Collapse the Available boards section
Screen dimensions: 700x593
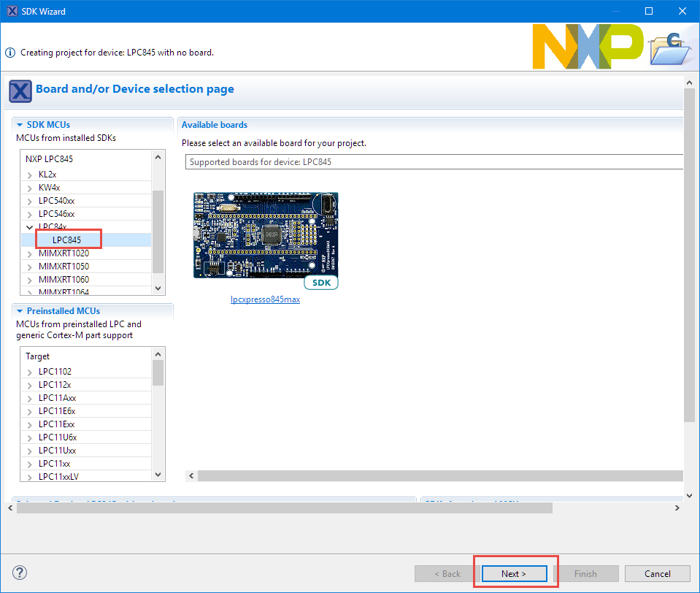214,125
